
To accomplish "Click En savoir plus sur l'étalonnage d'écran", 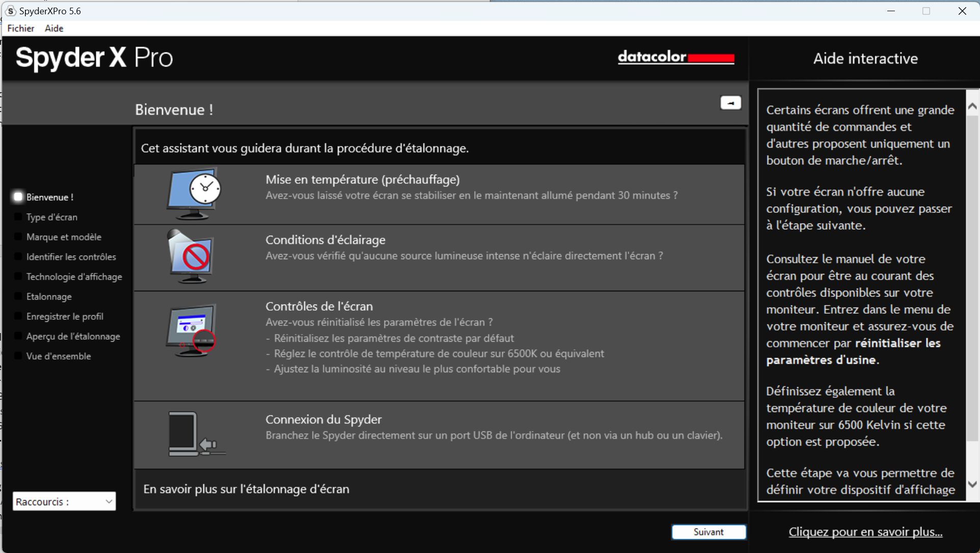I will point(246,489).
